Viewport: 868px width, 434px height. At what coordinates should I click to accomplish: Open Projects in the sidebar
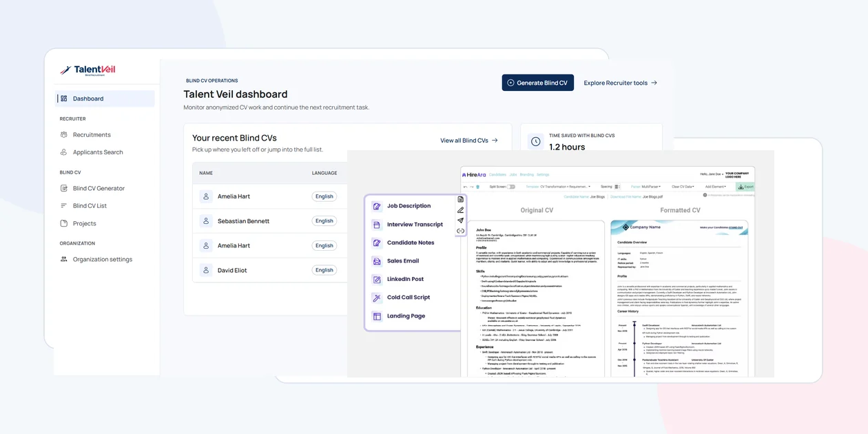(x=85, y=223)
